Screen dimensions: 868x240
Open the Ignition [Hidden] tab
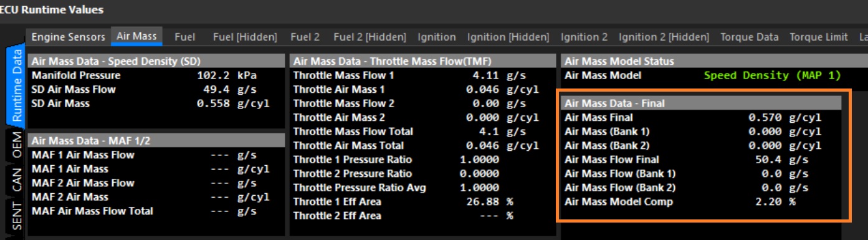tap(508, 37)
